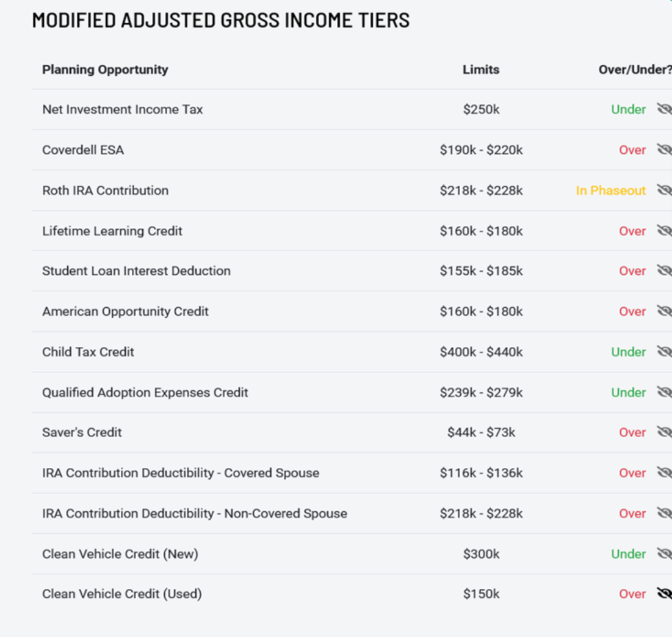Click hide icon for Qualified Adoption Expenses Credit
The width and height of the screenshot is (672, 637).
tap(664, 391)
